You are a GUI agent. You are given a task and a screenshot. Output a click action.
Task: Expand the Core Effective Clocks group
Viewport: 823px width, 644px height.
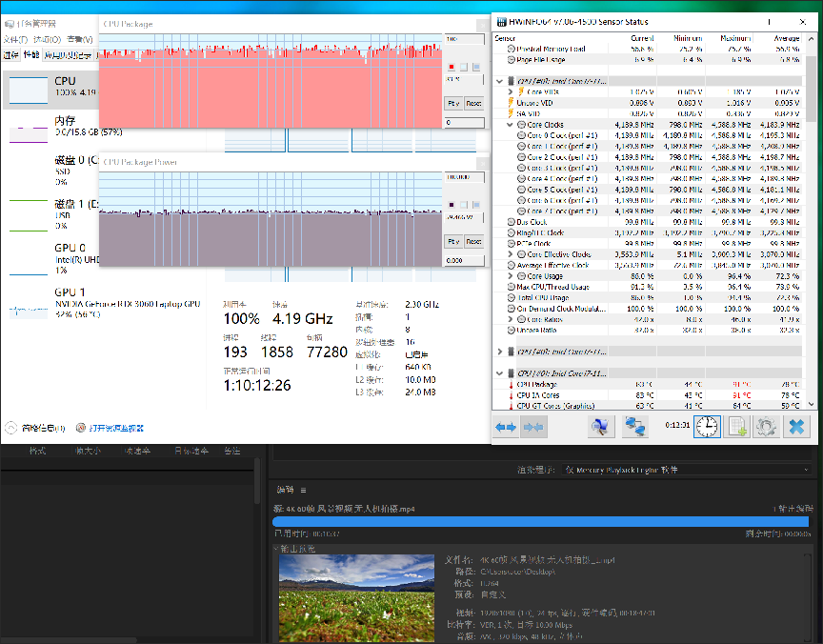point(511,254)
